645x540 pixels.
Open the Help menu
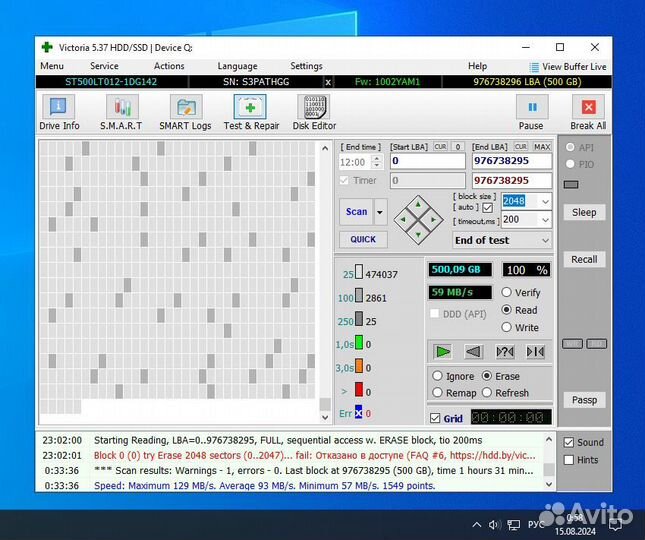tap(477, 66)
